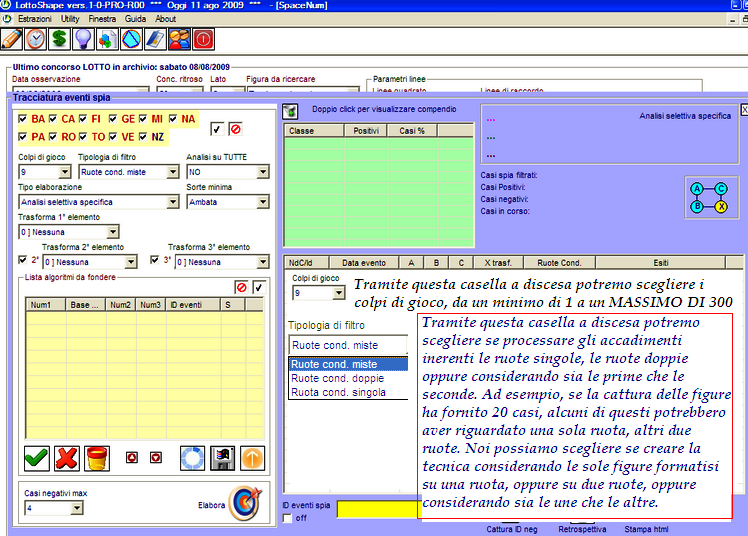The image size is (748, 536).
Task: Toggle the NA wheel checkbox
Action: pyautogui.click(x=173, y=118)
